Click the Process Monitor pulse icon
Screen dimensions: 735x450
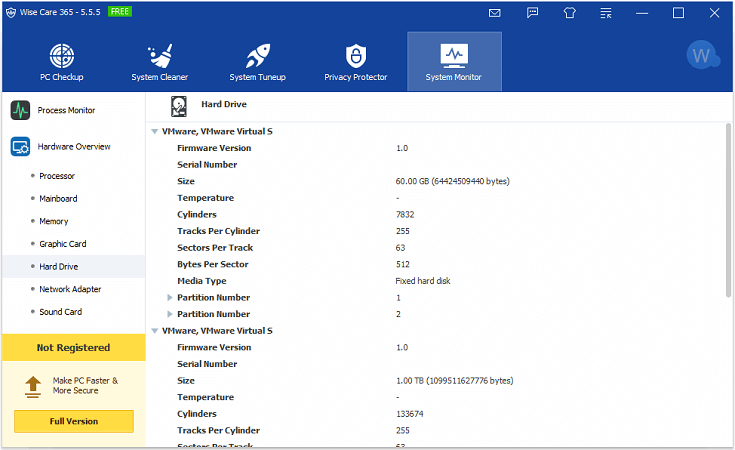[20, 111]
